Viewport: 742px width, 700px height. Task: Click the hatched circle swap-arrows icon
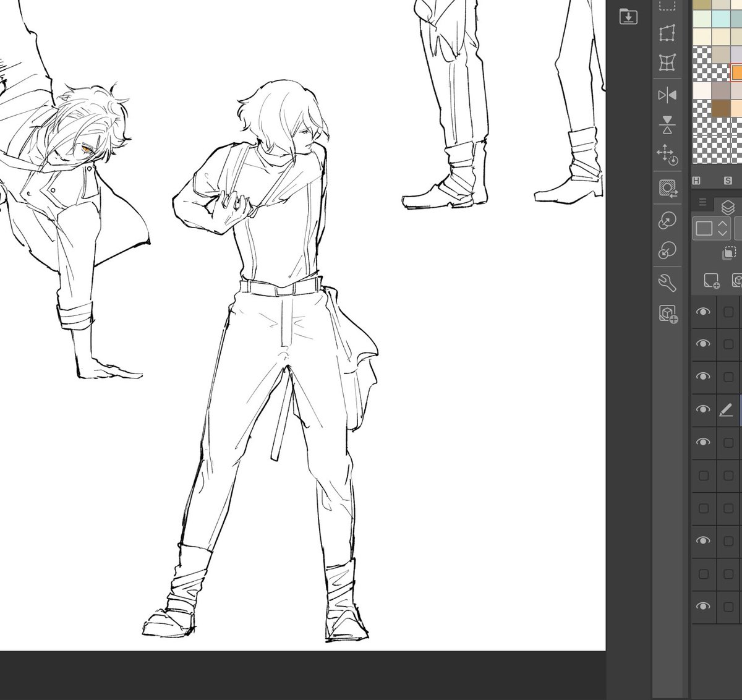coord(667,189)
